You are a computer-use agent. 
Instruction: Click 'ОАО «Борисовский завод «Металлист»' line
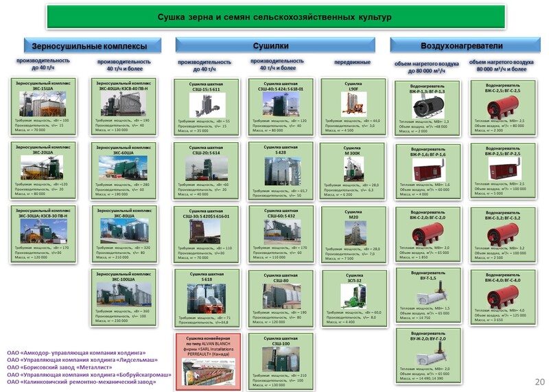60,367
